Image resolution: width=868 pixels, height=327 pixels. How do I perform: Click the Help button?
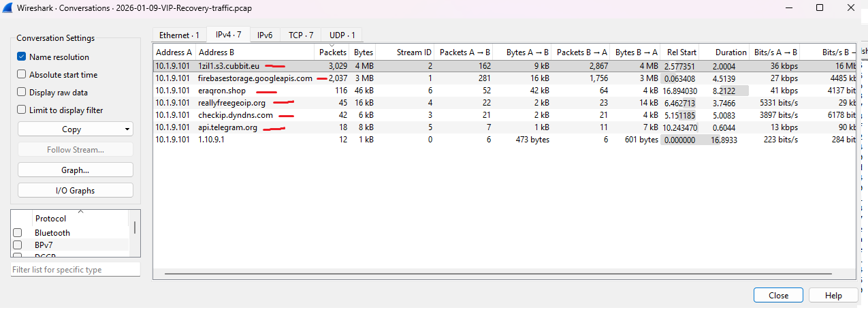tap(833, 296)
